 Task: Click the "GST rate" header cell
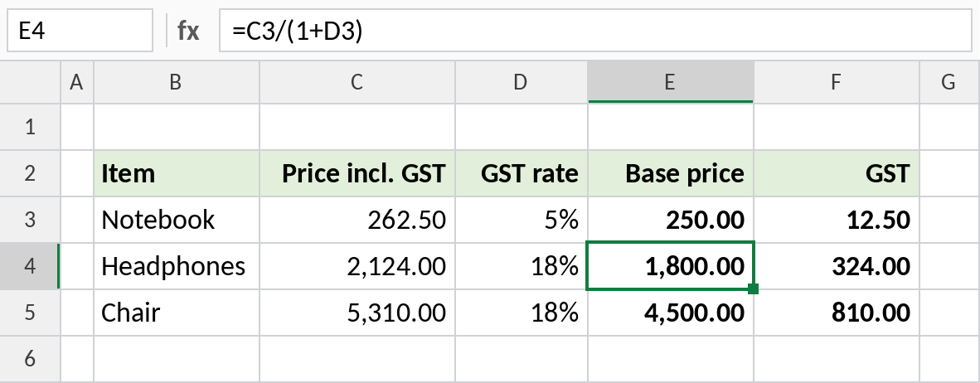click(522, 174)
